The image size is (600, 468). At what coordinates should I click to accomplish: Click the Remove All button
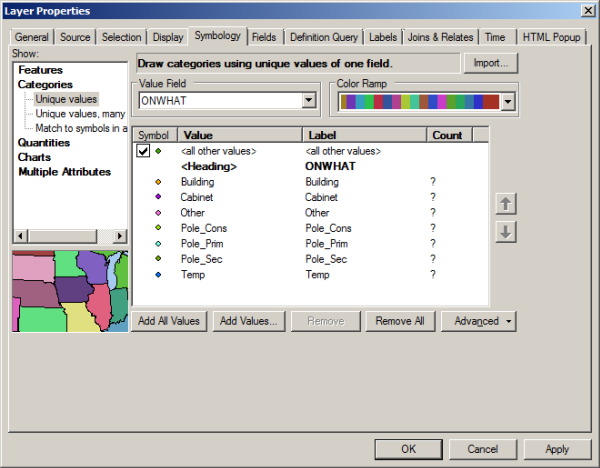click(x=400, y=321)
